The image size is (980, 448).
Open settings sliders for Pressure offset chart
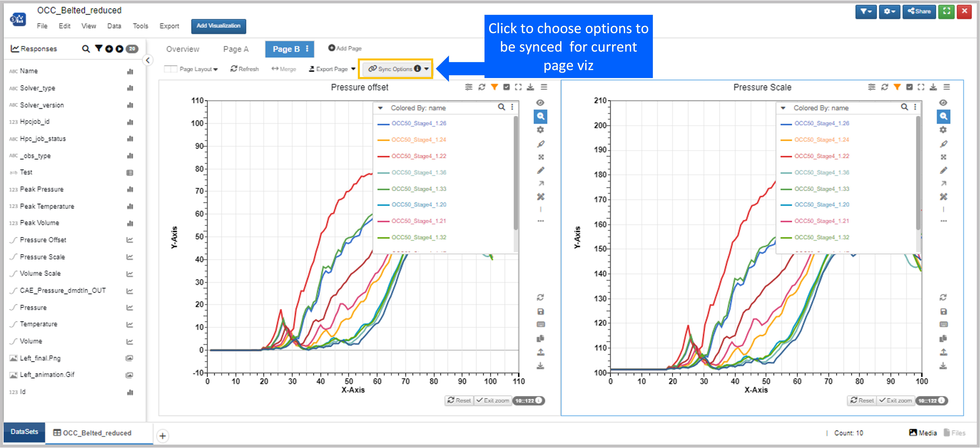click(x=469, y=87)
